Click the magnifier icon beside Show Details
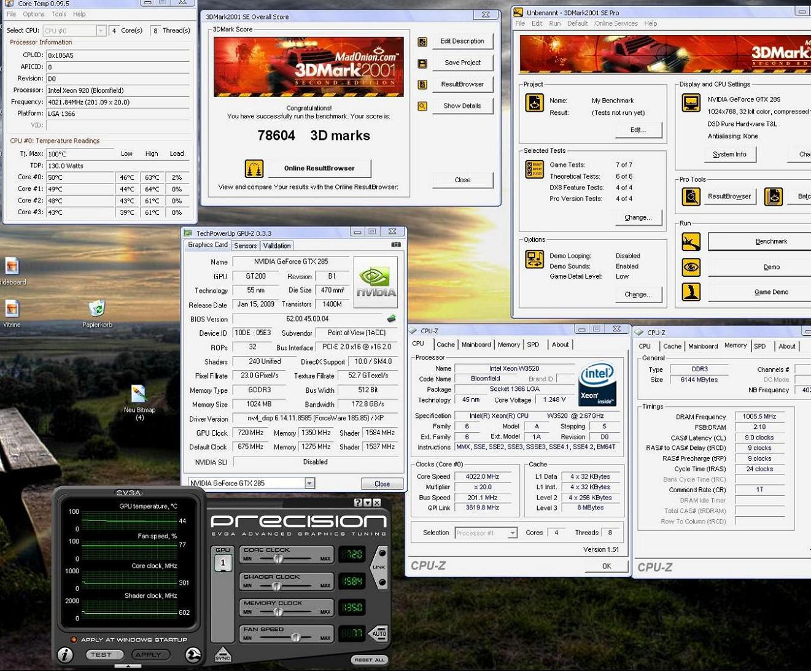This screenshot has height=672, width=811. pos(422,106)
